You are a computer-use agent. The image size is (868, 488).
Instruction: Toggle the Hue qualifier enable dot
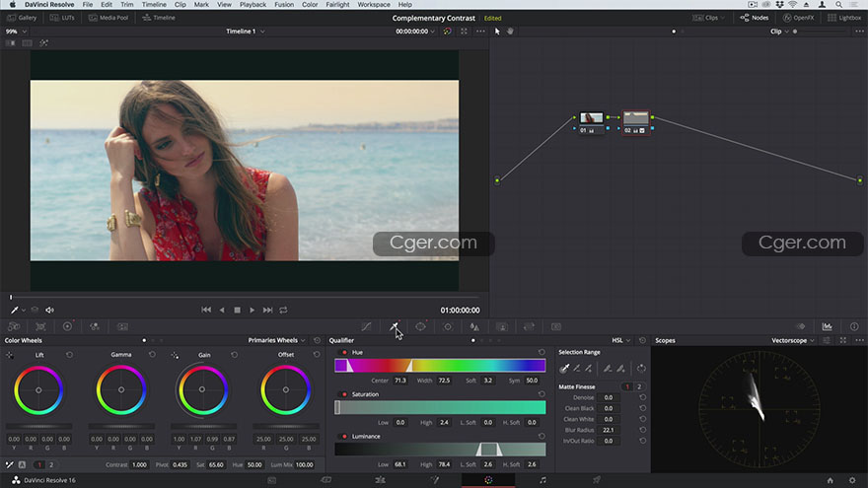pos(344,353)
